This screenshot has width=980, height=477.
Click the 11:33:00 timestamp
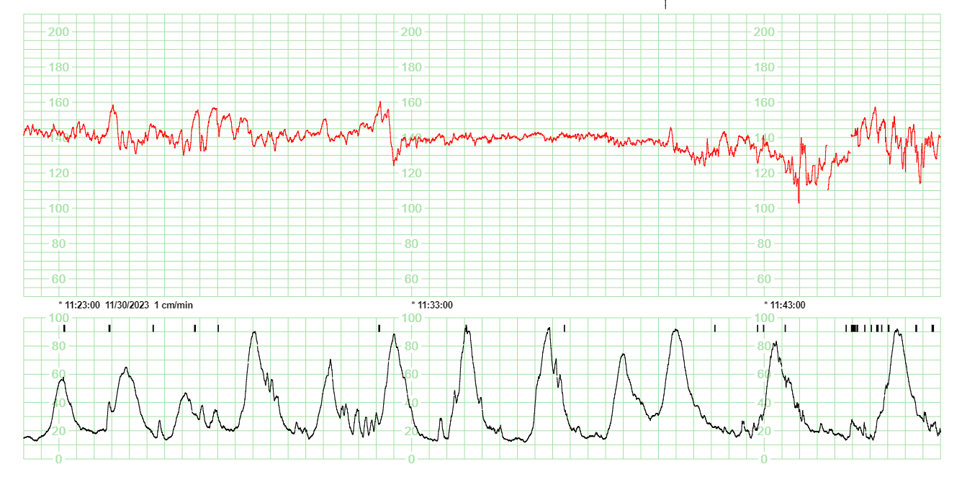click(x=435, y=306)
